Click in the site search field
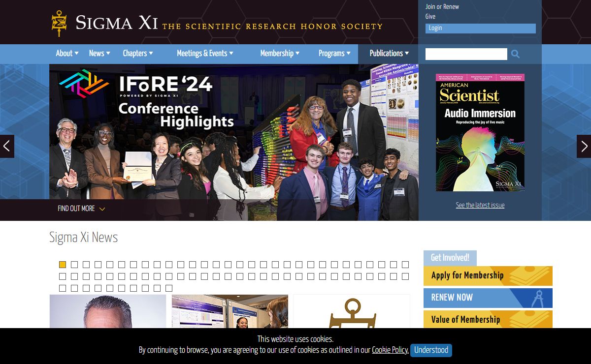 click(466, 54)
